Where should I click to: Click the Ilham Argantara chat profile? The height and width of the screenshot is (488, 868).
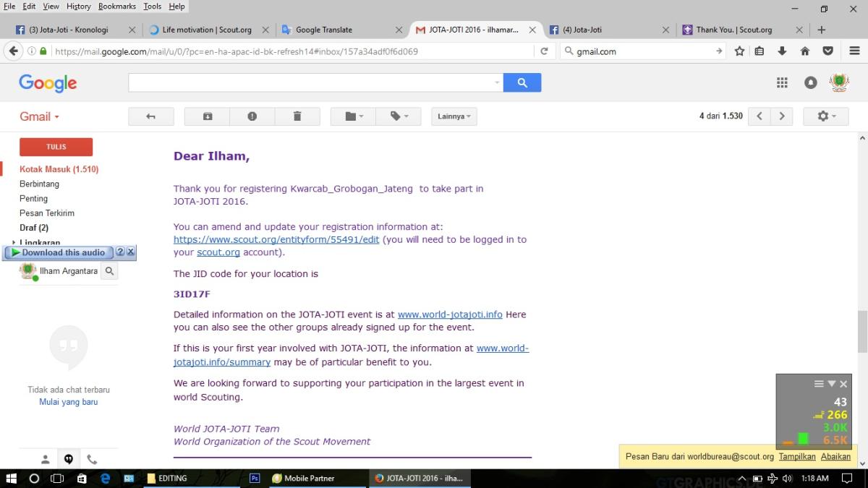[x=58, y=271]
